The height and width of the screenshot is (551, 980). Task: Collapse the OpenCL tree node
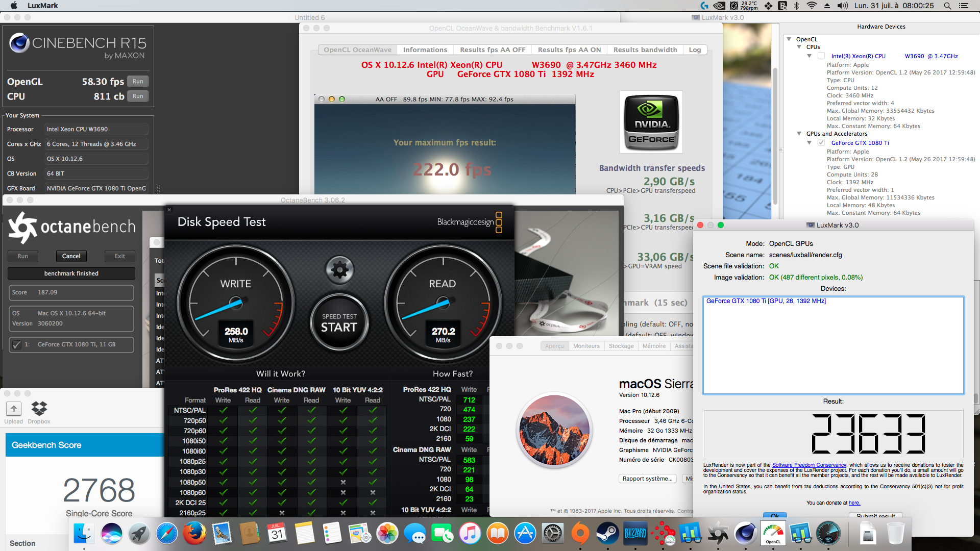click(x=789, y=39)
